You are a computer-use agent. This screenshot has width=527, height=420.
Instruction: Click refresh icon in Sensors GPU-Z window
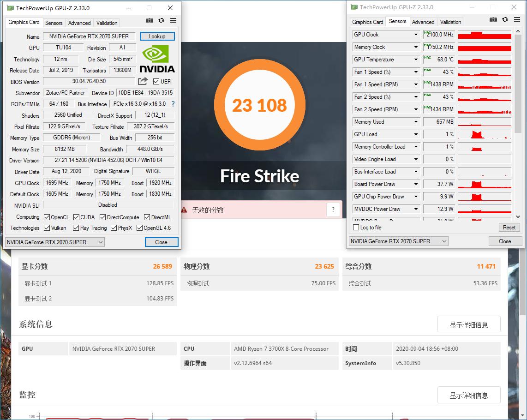[x=505, y=19]
